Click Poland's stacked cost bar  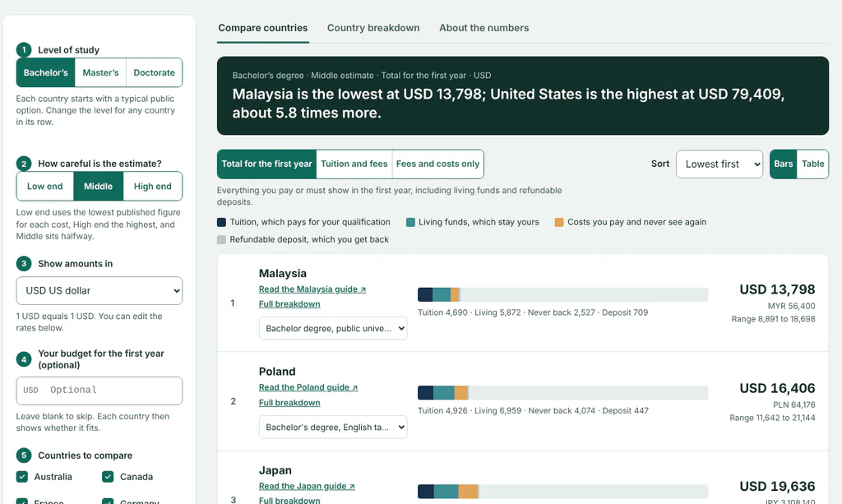click(562, 392)
